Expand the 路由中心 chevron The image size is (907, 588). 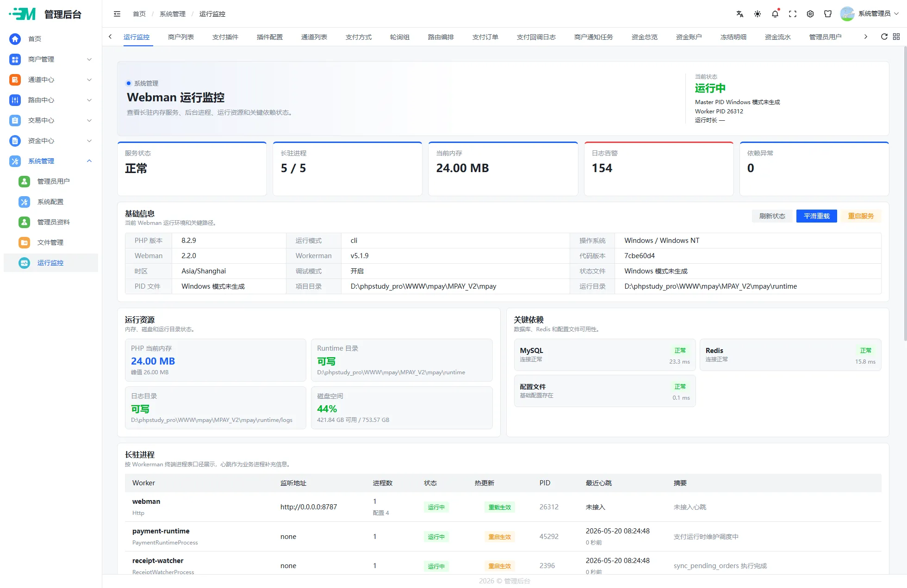click(89, 100)
